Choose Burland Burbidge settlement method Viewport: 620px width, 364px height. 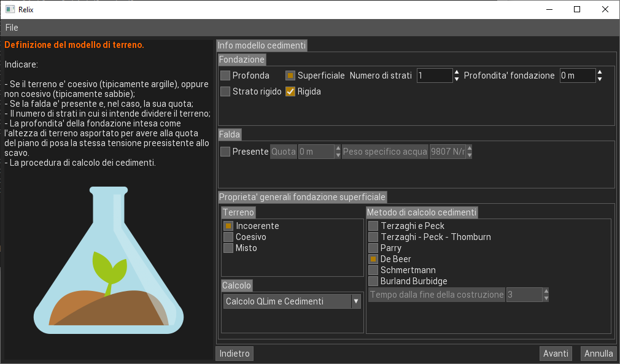(x=373, y=281)
